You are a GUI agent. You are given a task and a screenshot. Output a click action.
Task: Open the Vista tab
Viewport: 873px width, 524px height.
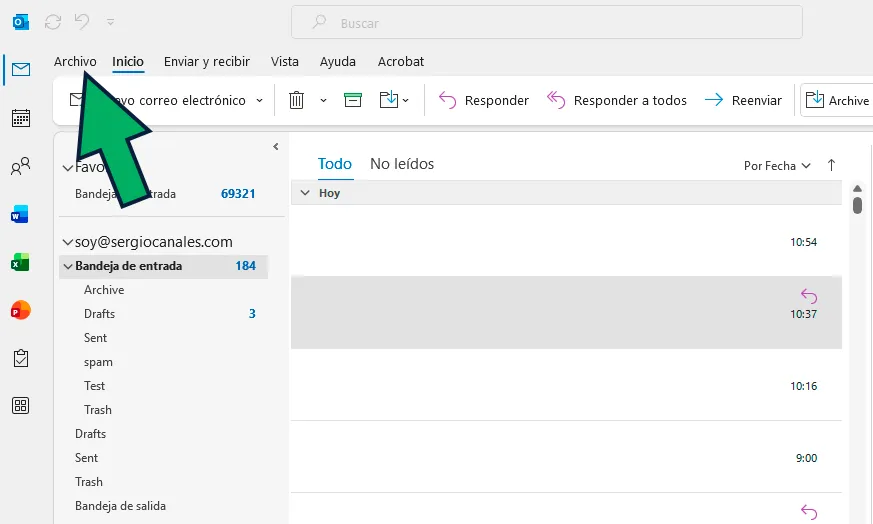coord(285,61)
